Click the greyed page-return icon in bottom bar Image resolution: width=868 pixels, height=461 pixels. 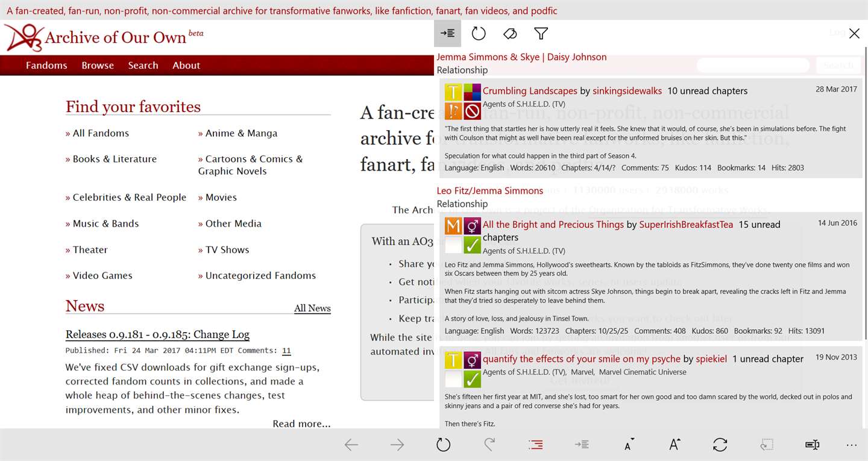767,445
